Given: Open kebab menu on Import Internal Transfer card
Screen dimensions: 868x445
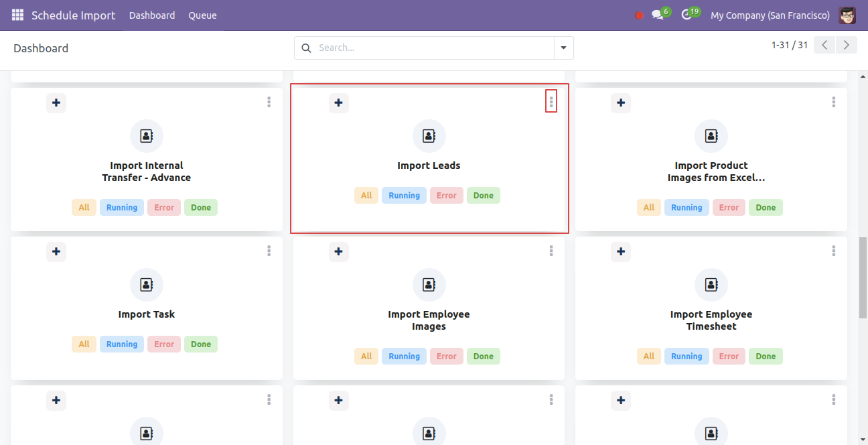Looking at the screenshot, I should (x=269, y=102).
